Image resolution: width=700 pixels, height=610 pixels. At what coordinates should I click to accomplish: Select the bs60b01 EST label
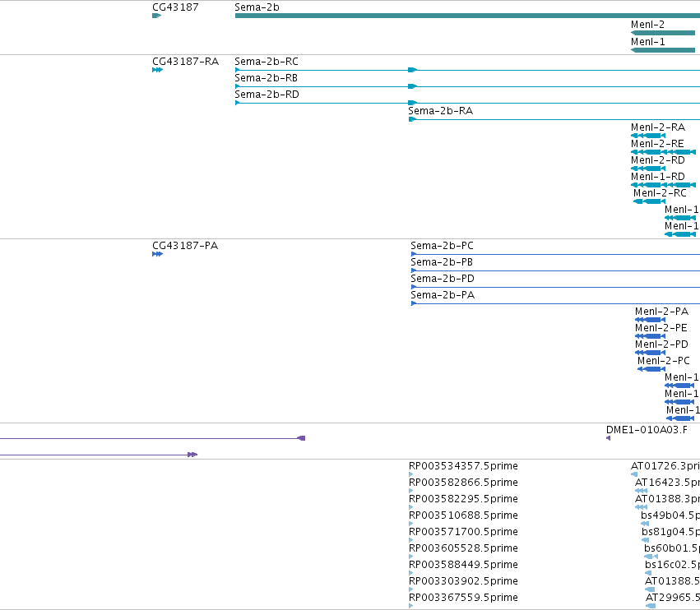click(672, 548)
